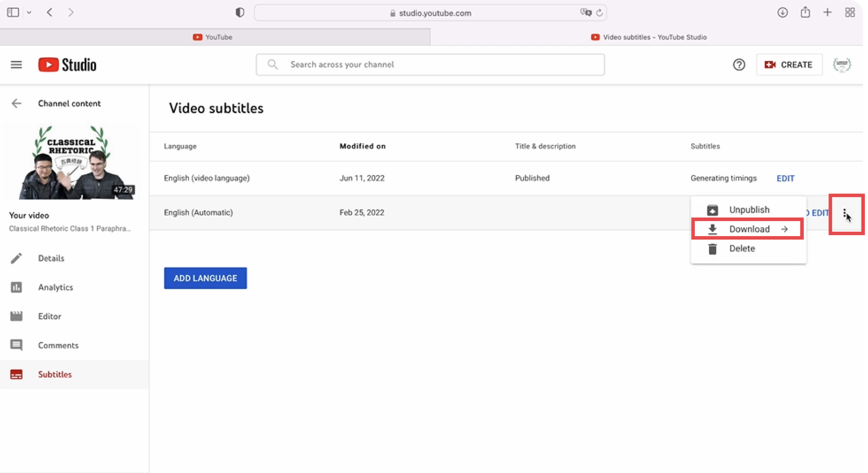
Task: Open Safari downloads icon
Action: [x=783, y=13]
